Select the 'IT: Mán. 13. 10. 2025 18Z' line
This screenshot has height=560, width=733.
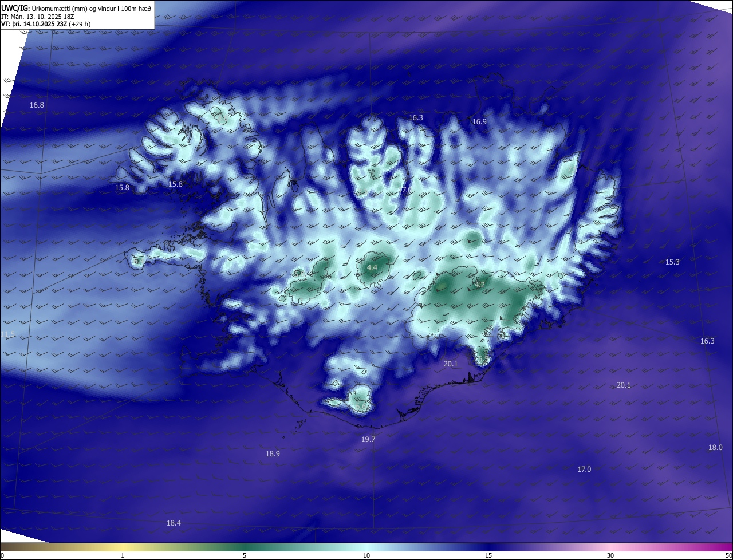pyautogui.click(x=38, y=16)
